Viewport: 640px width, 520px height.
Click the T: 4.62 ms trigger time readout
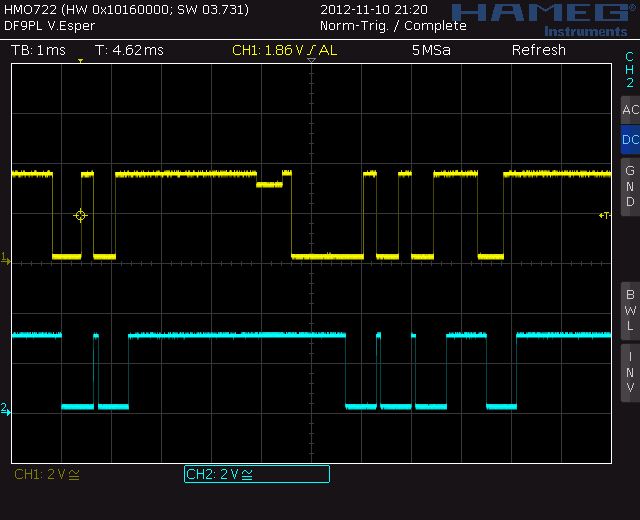(129, 50)
